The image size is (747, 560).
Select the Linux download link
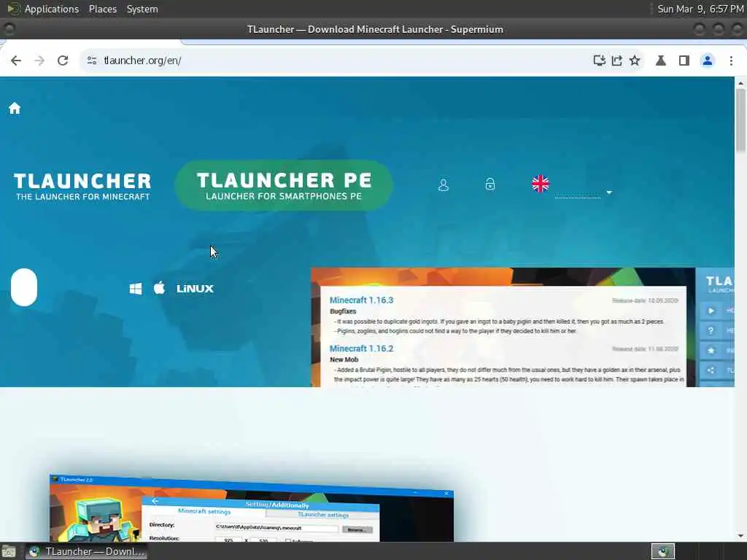(195, 289)
